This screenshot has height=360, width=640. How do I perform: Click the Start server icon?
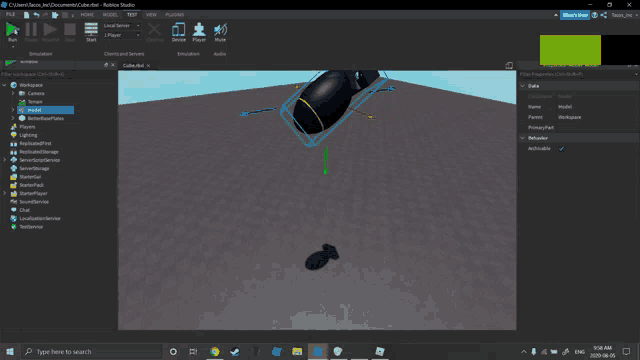[91, 30]
